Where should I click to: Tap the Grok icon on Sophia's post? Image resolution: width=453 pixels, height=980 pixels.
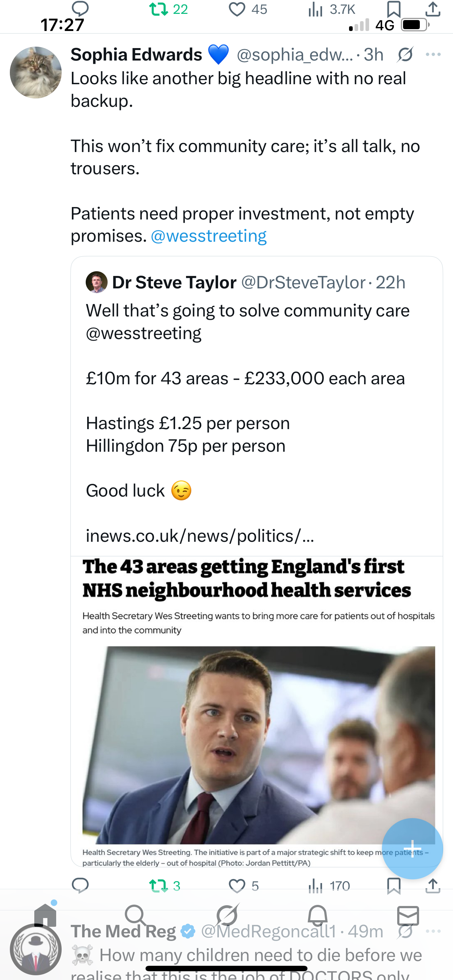tap(405, 55)
